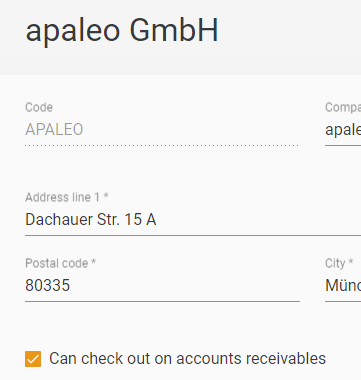The height and width of the screenshot is (380, 361).
Task: Select the City input showing 'Mün'
Action: [343, 286]
